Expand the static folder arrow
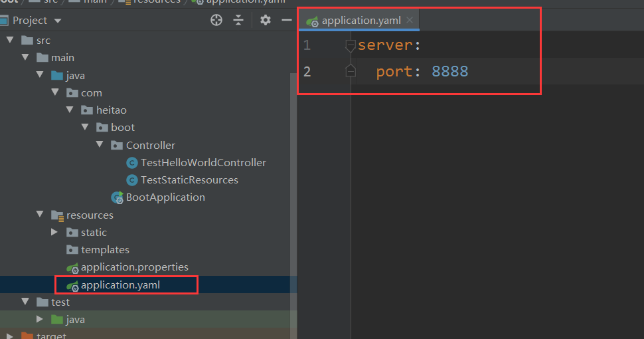This screenshot has width=644, height=339. coord(54,232)
